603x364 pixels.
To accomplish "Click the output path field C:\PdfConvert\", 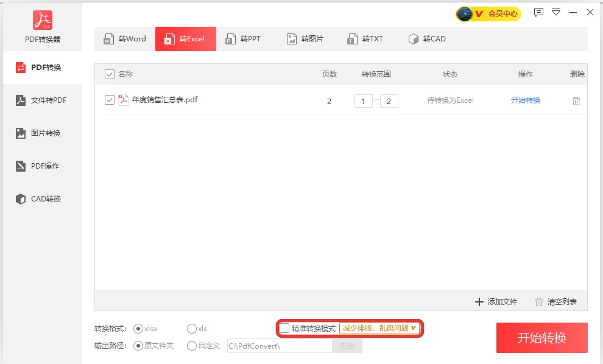I will (280, 346).
